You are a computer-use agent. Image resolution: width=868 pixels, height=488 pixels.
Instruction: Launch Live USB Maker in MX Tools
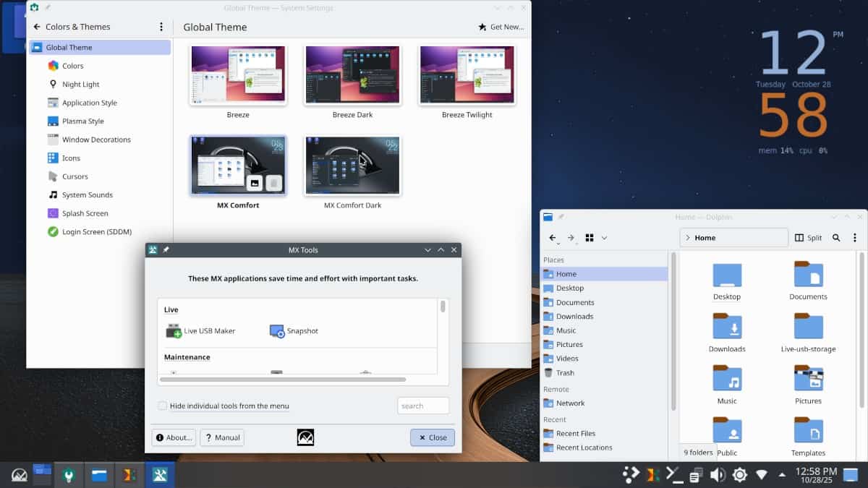tap(201, 331)
